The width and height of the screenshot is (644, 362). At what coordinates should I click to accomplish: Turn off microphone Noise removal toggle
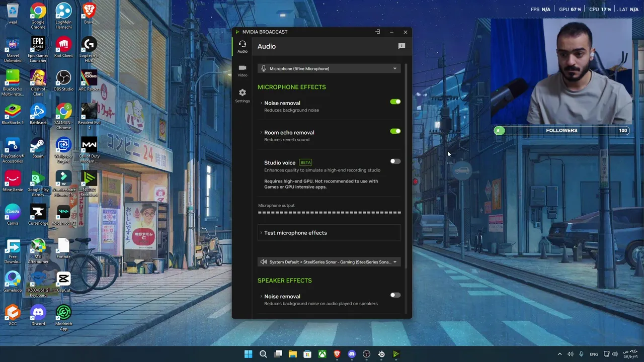[395, 102]
